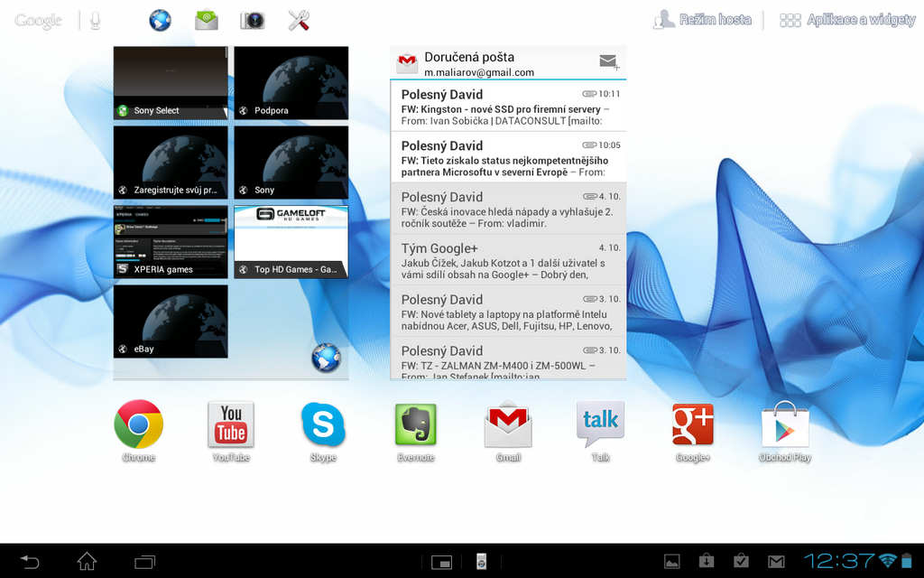
Task: Compose a message via the Gmail widget icon
Action: click(607, 61)
